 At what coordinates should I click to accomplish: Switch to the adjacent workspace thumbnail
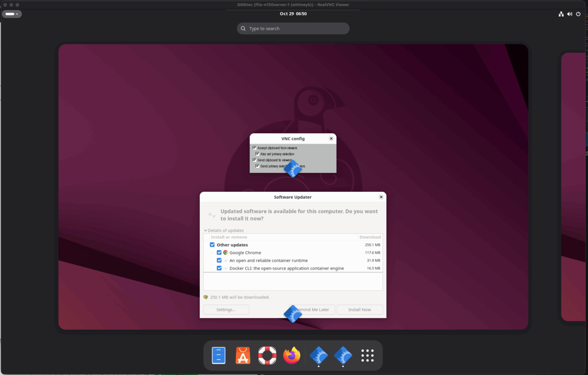(x=574, y=187)
